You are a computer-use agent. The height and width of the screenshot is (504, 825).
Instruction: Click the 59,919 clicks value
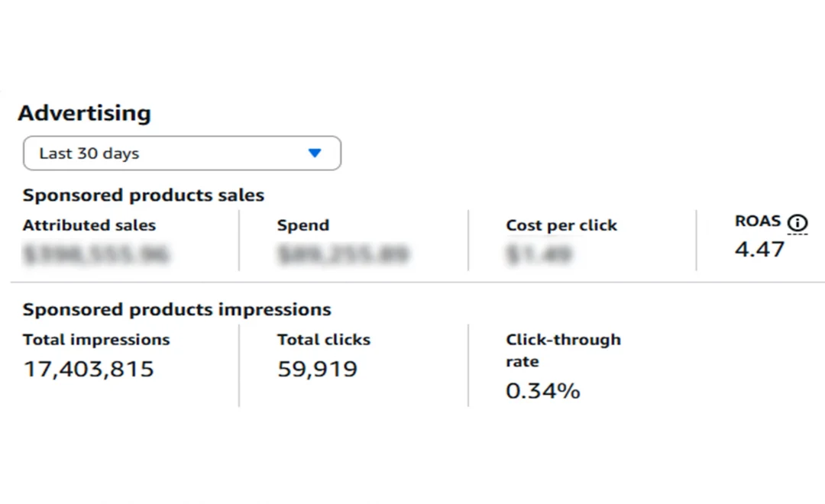[x=317, y=369]
